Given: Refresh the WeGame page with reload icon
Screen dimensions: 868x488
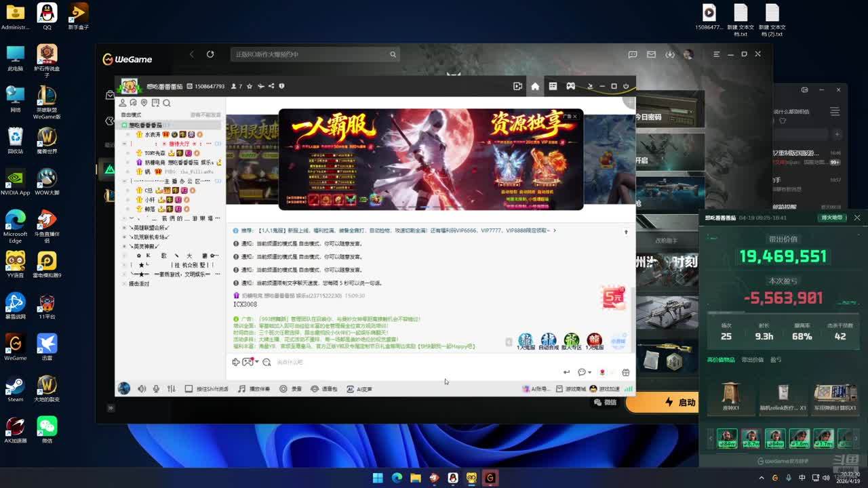Looking at the screenshot, I should [x=210, y=54].
